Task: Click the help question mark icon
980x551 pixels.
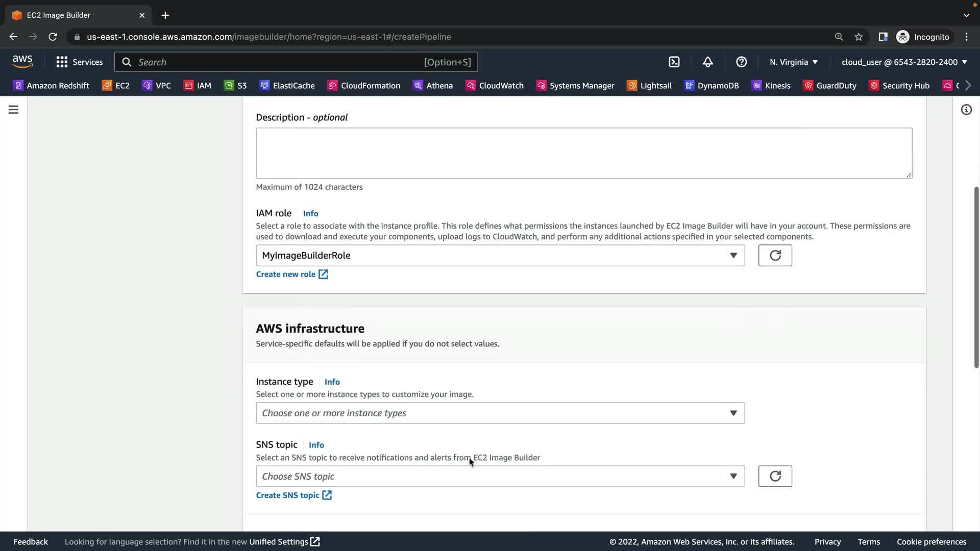Action: pos(741,62)
